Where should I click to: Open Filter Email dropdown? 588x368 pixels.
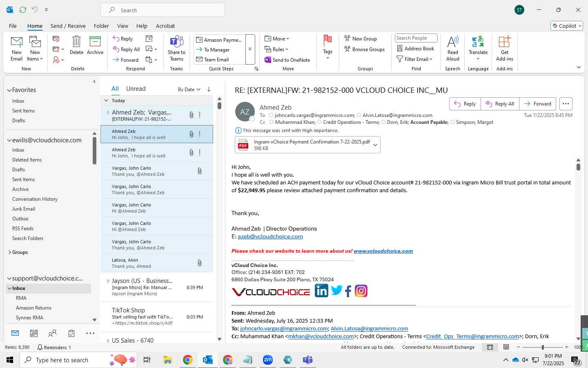(414, 59)
